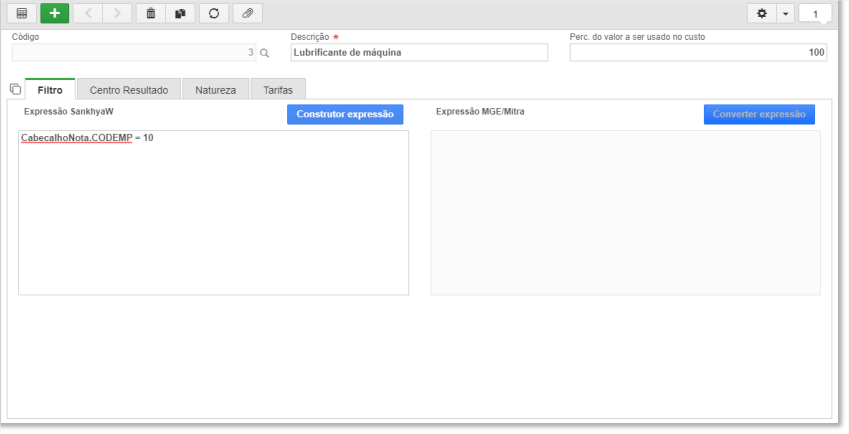The height and width of the screenshot is (434, 849).
Task: Expand dropdown arrow next to gear
Action: pos(785,14)
